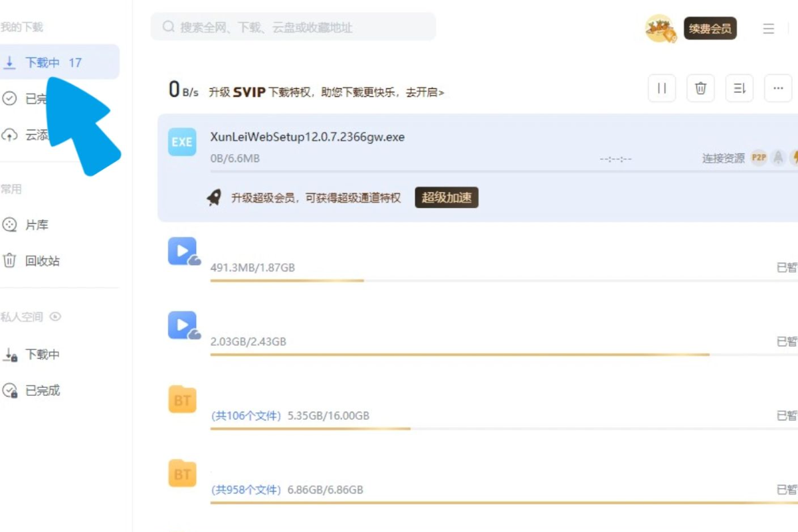Open private space 下载中 section
Screen dimensions: 798x532
click(42, 355)
